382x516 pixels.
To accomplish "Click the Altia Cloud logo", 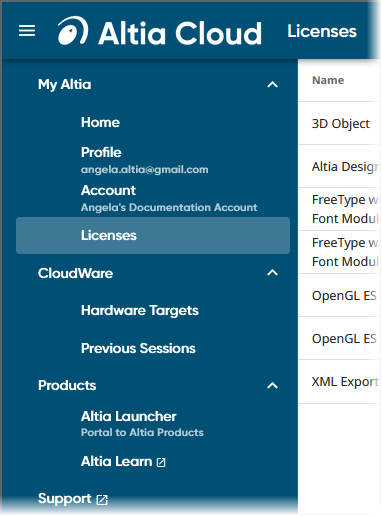I will (x=160, y=31).
